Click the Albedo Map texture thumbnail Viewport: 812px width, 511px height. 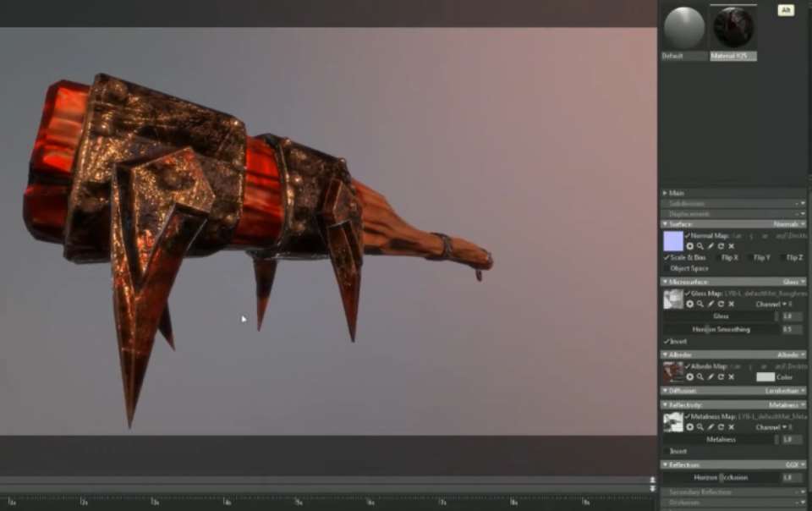[673, 371]
